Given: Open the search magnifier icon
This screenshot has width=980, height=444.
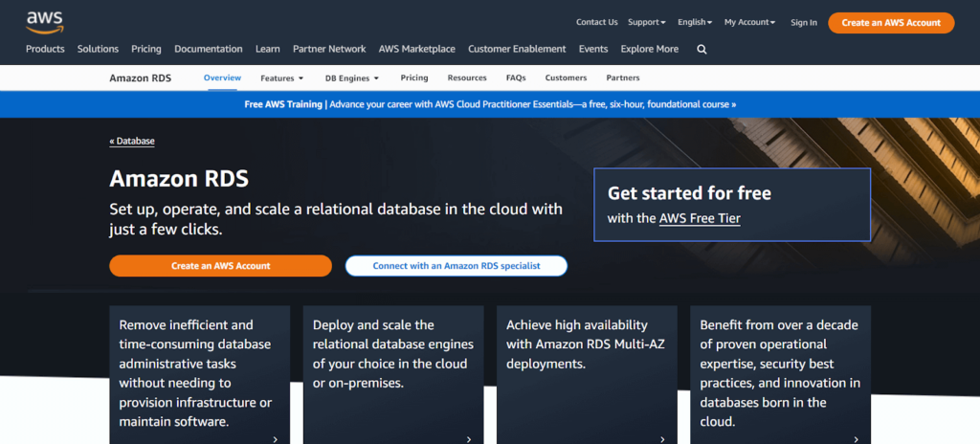Looking at the screenshot, I should (702, 49).
